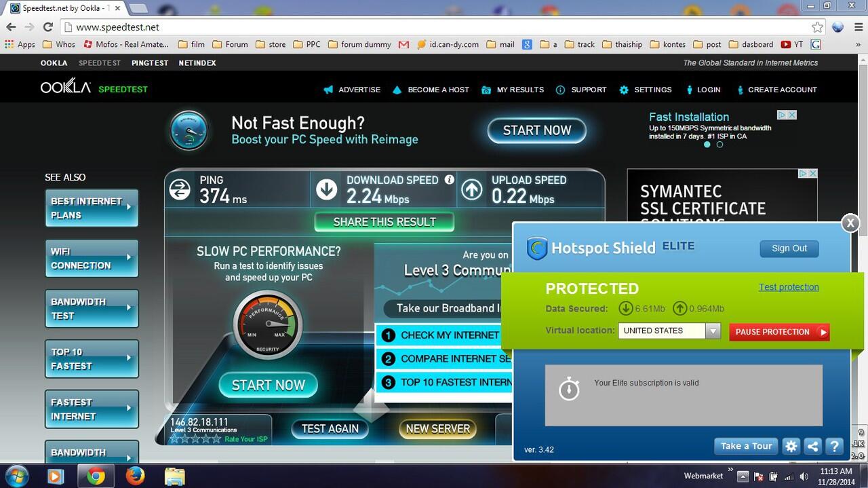Sign out of Hotspot Shield
The width and height of the screenshot is (868, 488).
pyautogui.click(x=789, y=248)
